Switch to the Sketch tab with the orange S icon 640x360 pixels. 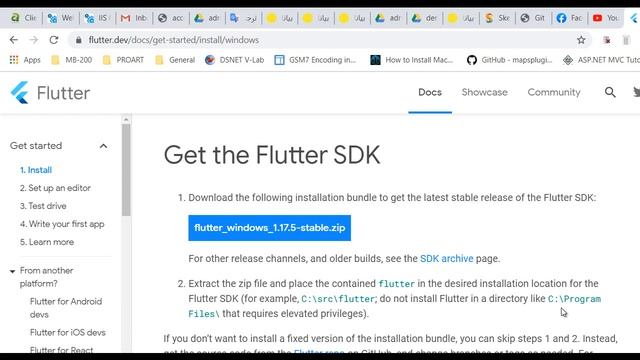point(497,18)
